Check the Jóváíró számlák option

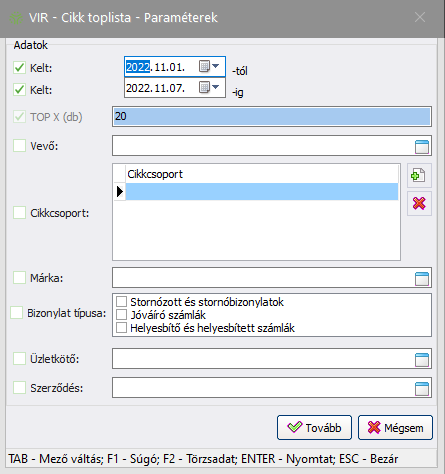121,315
